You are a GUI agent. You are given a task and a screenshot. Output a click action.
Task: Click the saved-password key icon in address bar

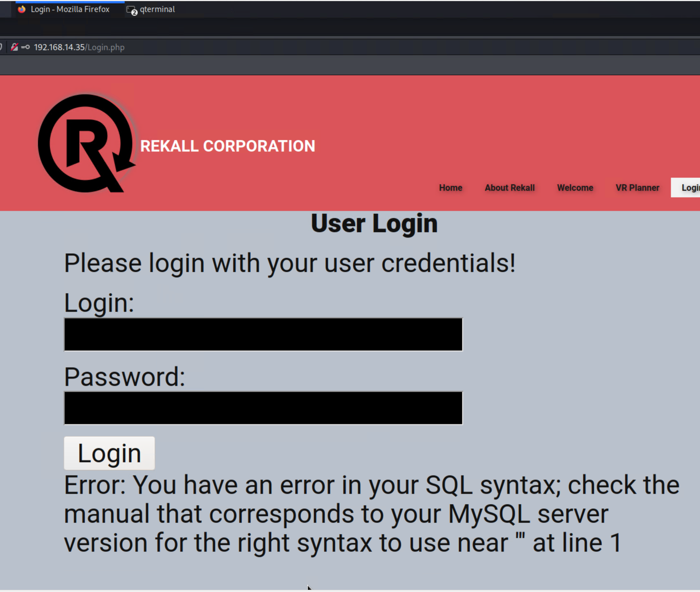(25, 47)
